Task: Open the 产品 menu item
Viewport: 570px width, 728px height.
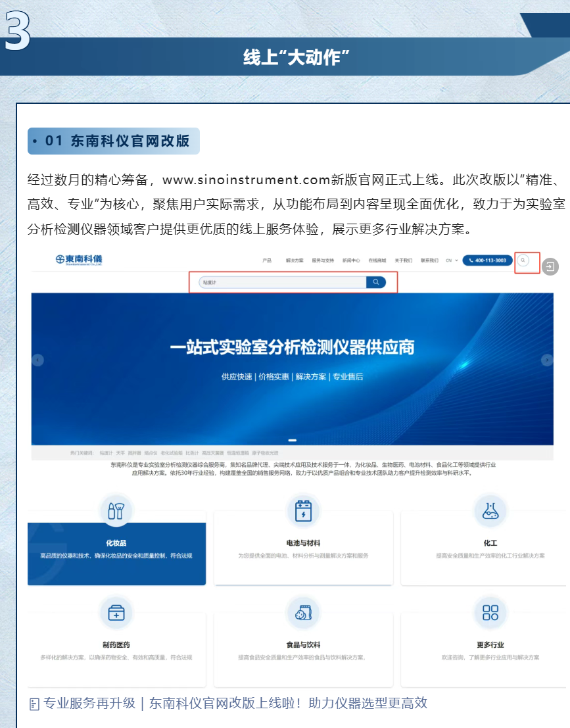Action: tap(267, 260)
